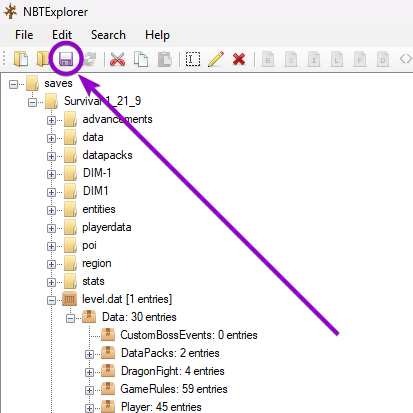Click the Open Folder toolbar icon
Image resolution: width=413 pixels, height=413 pixels.
[43, 59]
